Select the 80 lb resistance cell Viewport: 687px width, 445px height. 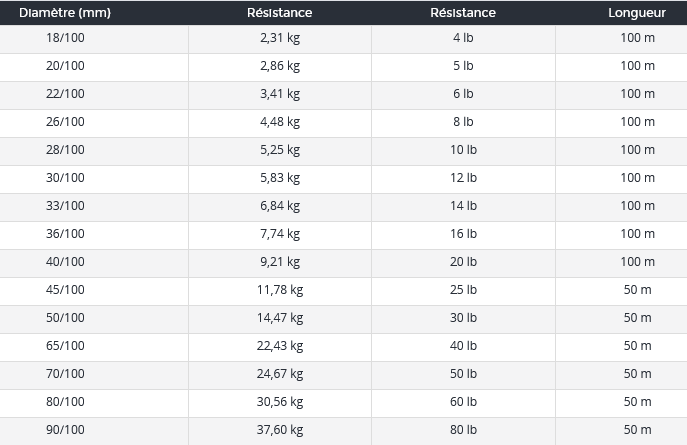click(x=463, y=430)
